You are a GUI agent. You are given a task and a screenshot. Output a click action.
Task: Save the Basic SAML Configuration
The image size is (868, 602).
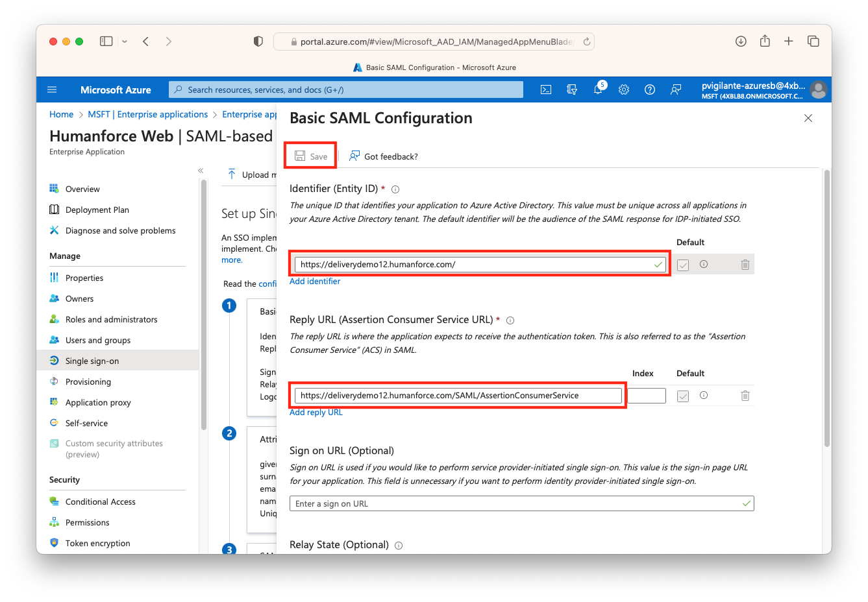click(x=310, y=156)
